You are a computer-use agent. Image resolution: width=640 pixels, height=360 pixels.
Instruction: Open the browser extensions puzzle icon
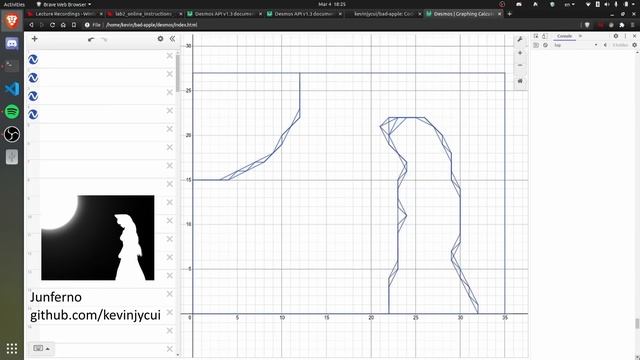[x=622, y=25]
